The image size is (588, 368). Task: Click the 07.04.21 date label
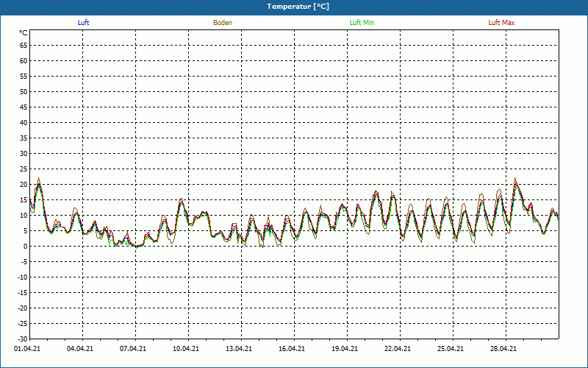tap(133, 349)
